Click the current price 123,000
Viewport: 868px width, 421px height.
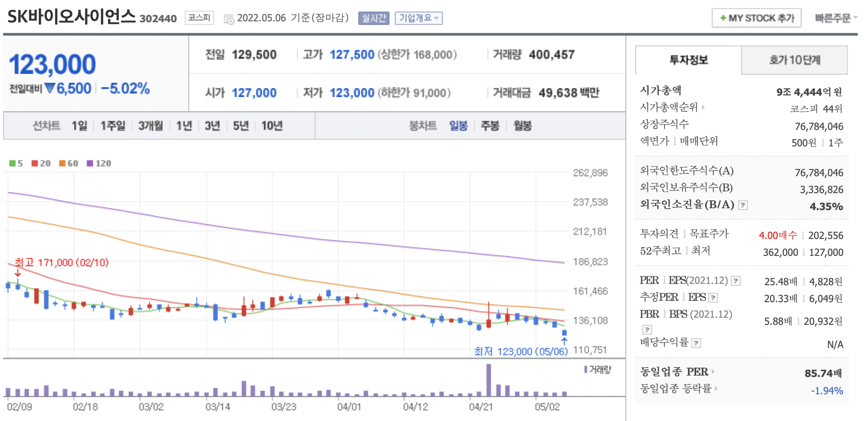(52, 65)
